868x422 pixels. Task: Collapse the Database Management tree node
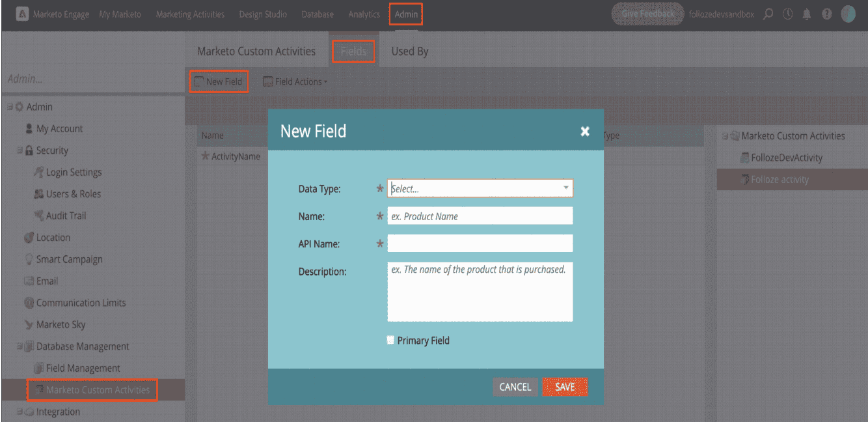click(20, 346)
